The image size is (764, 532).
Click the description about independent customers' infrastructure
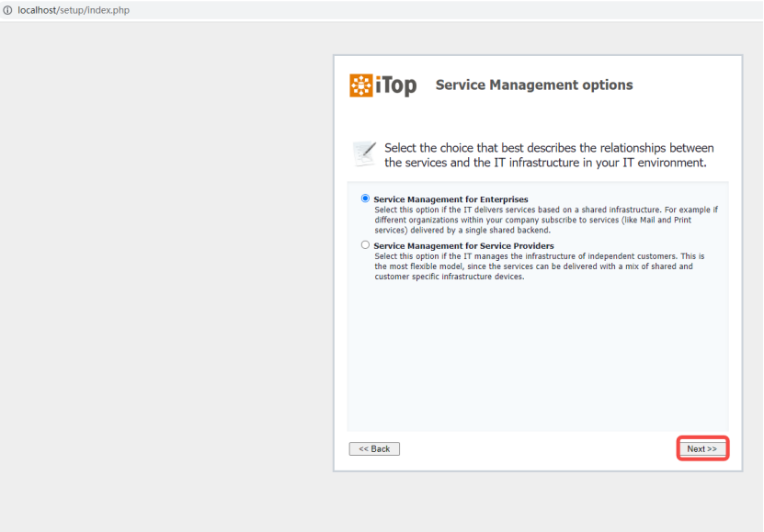pyautogui.click(x=540, y=266)
